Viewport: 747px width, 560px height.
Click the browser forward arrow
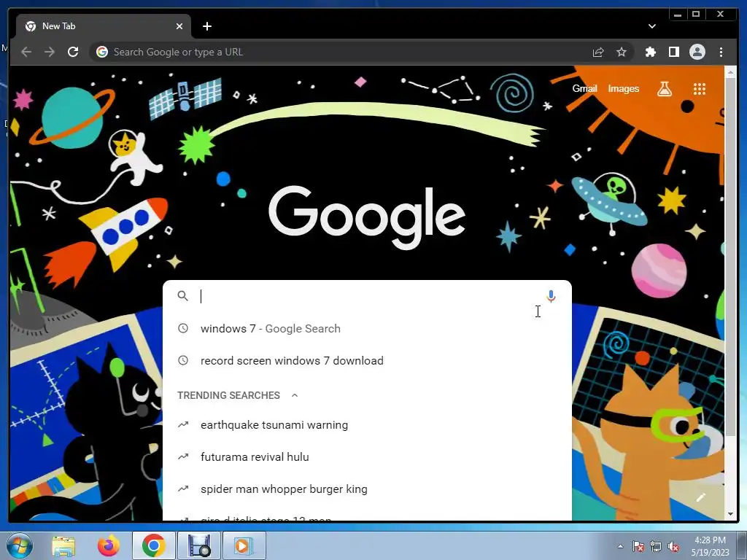[50, 52]
